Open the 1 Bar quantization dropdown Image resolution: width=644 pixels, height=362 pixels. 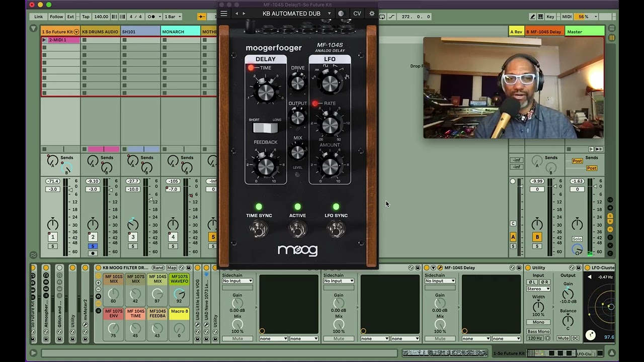click(173, 17)
